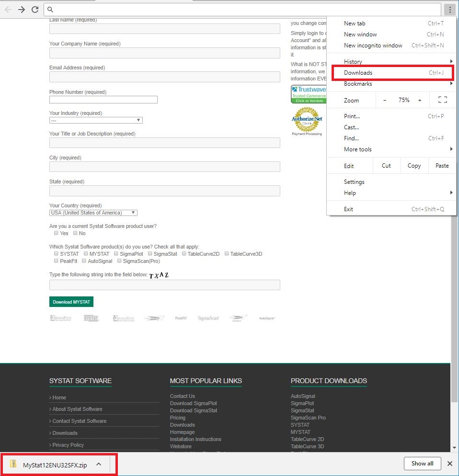The height and width of the screenshot is (476, 459).
Task: Choose Find... in Chrome menu
Action: click(x=391, y=138)
